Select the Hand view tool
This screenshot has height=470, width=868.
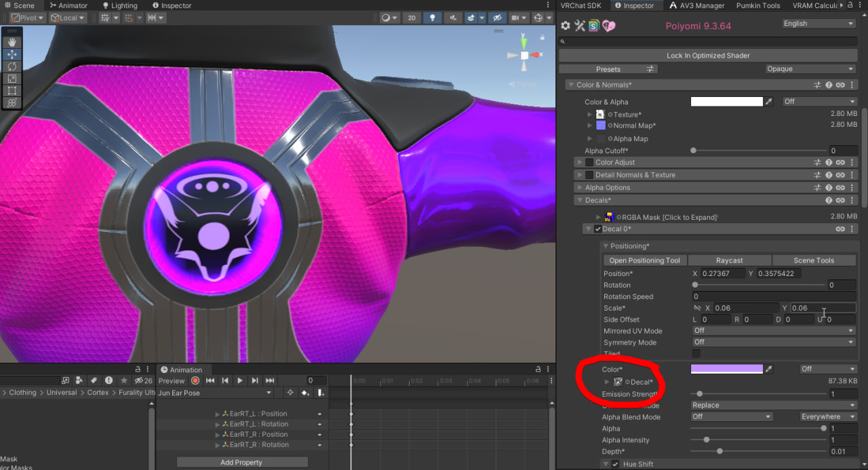[x=12, y=42]
